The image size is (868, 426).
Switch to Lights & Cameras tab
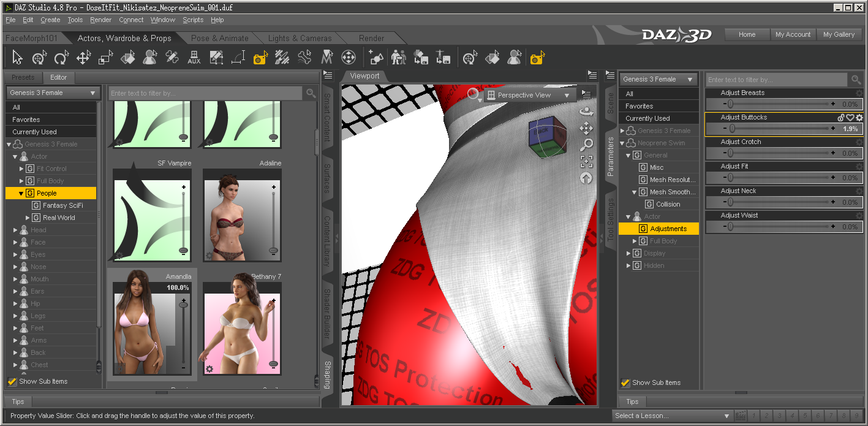[300, 38]
